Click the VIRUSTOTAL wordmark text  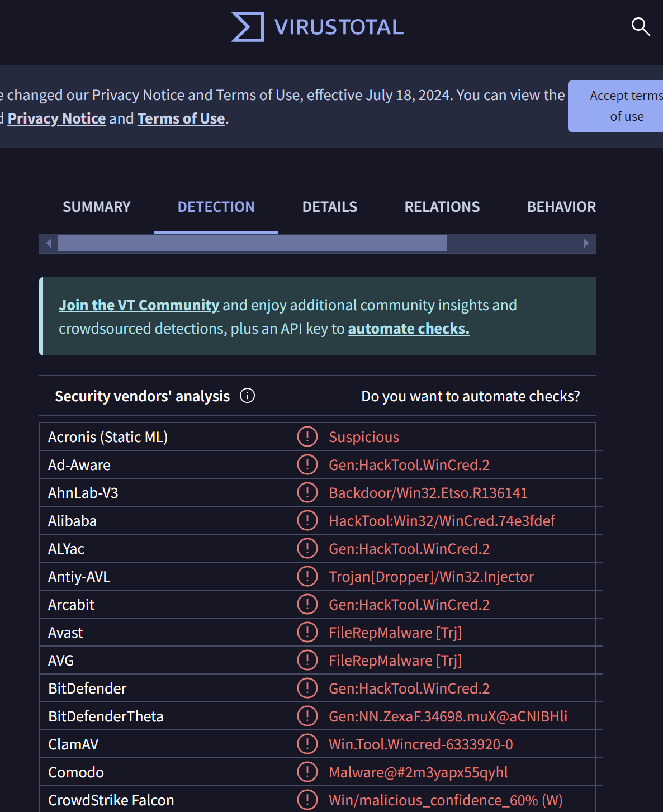339,27
